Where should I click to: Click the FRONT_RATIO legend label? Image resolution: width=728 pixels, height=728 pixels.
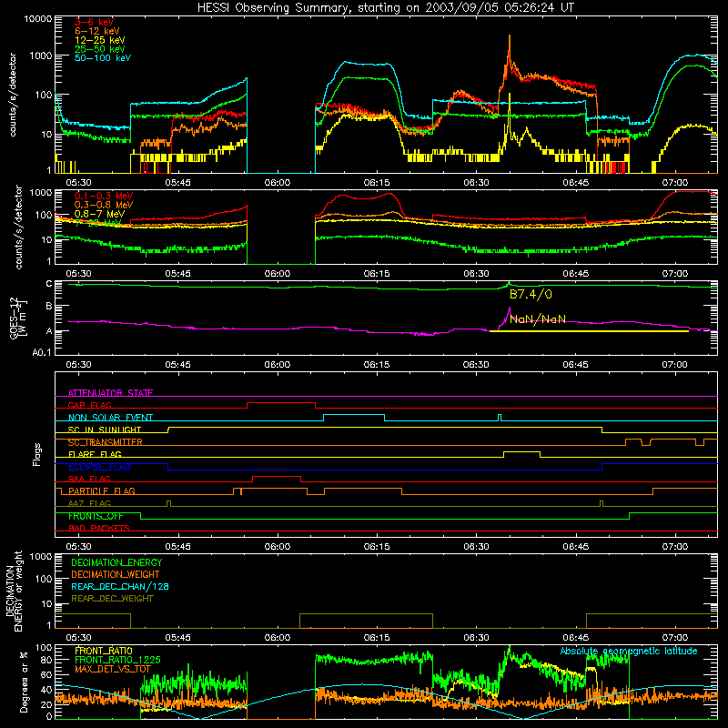click(104, 651)
